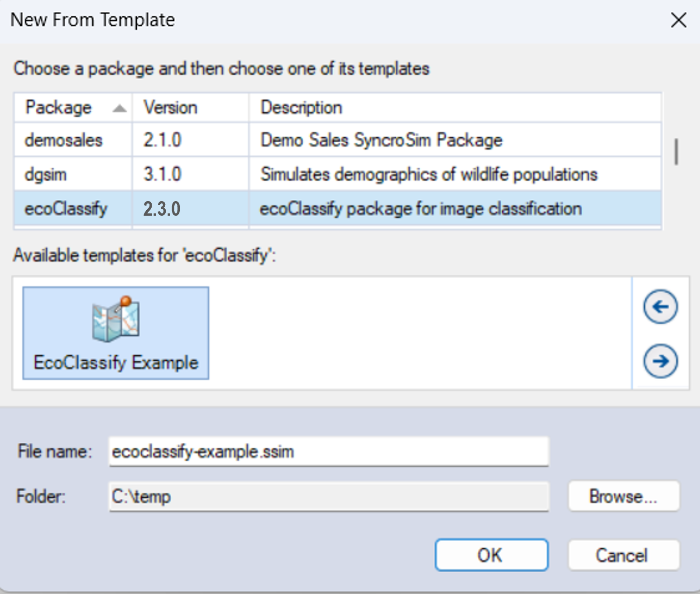Click the Description column header

point(301,108)
